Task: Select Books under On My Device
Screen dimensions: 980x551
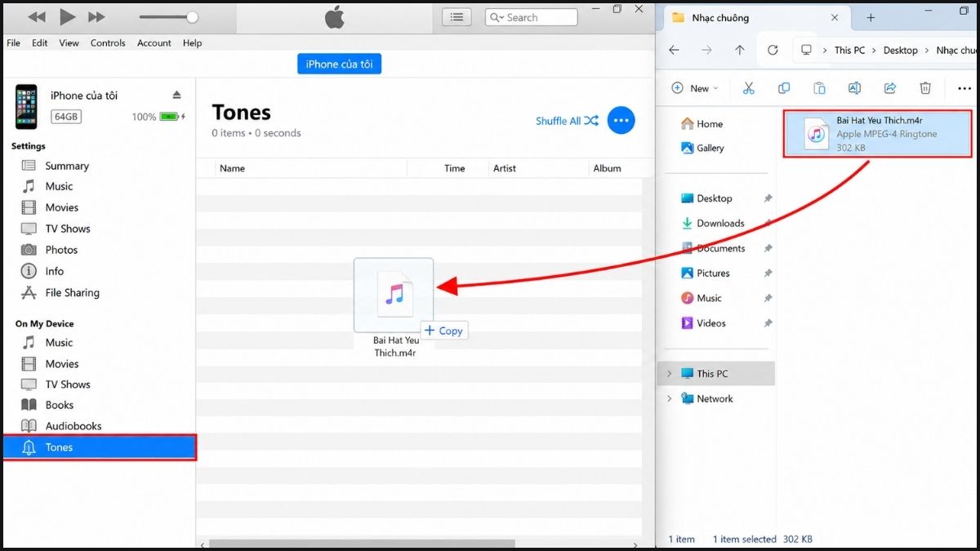Action: coord(60,405)
